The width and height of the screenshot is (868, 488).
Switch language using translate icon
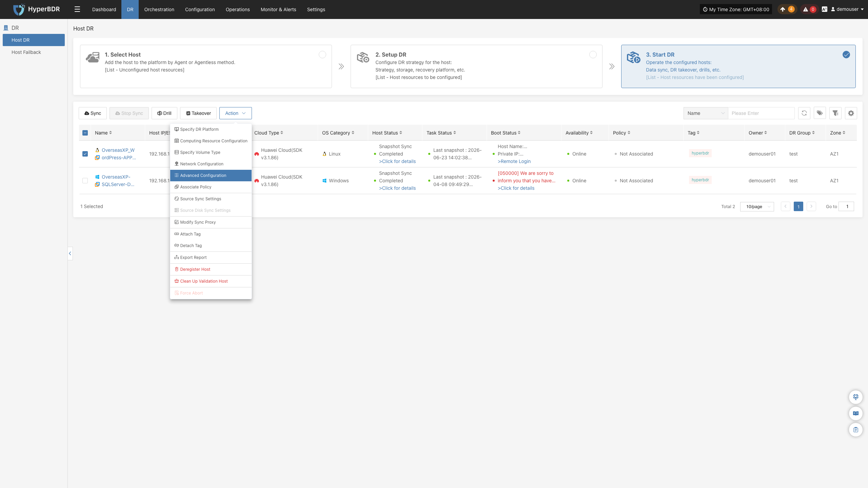coord(824,9)
